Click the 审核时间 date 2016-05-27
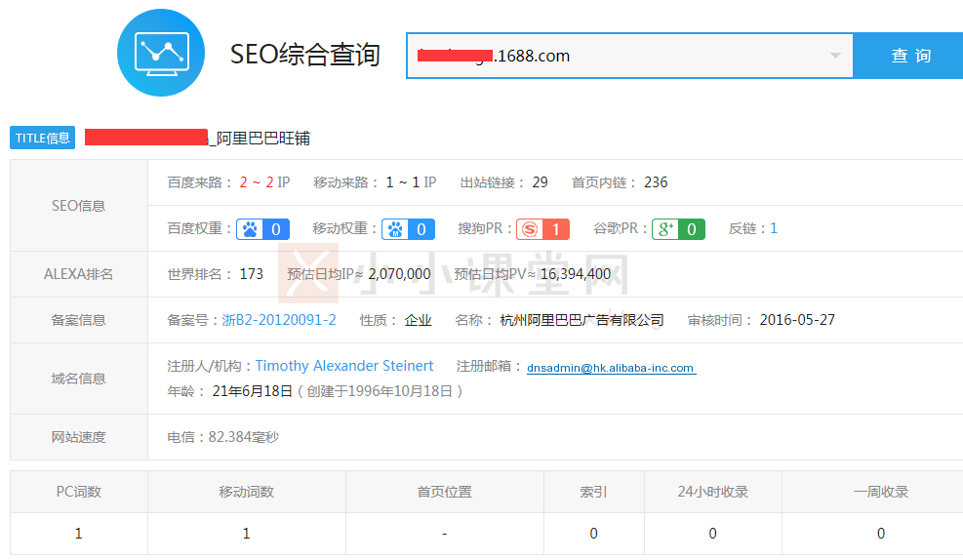Image resolution: width=963 pixels, height=560 pixels. coord(797,320)
